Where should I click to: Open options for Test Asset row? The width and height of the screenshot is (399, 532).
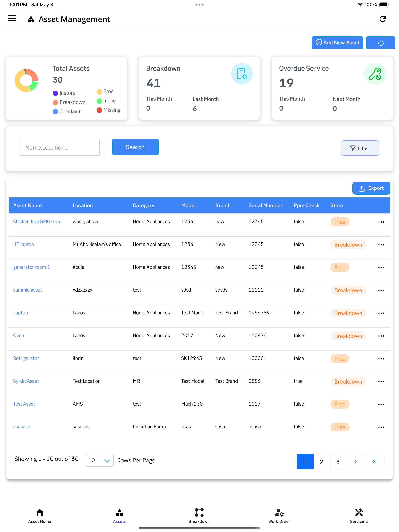pos(381,404)
